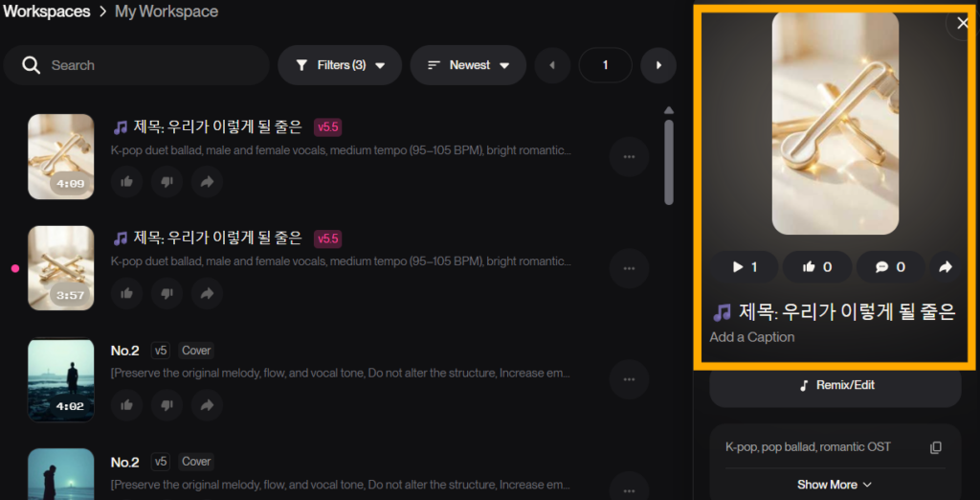
Task: Click the comment count in the detail panel
Action: click(891, 267)
